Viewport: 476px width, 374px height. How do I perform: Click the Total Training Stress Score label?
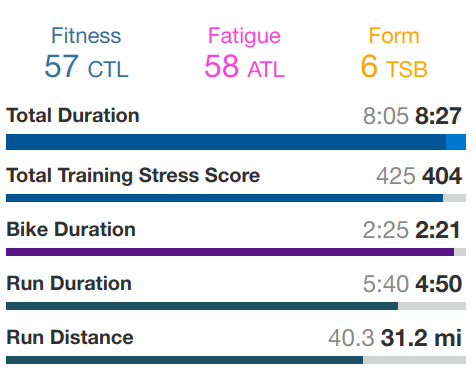point(133,175)
